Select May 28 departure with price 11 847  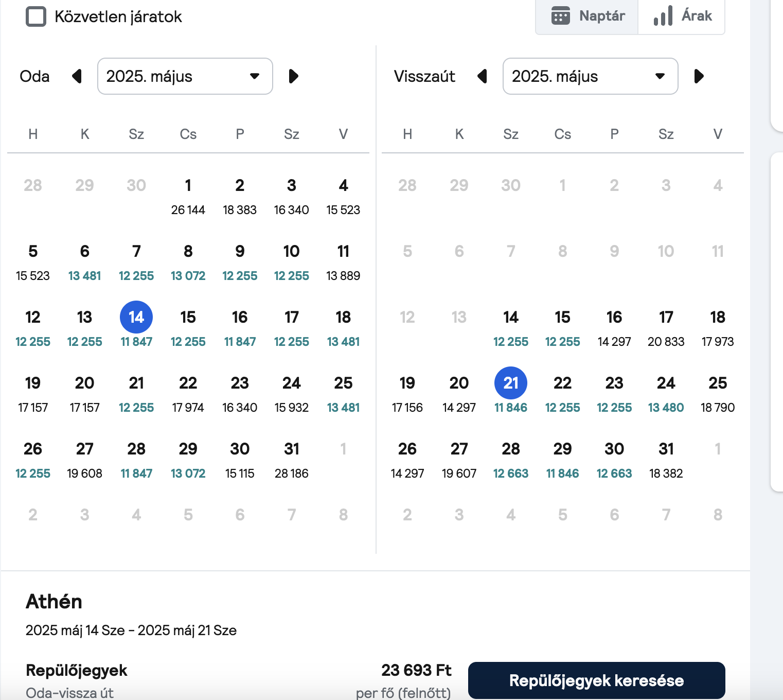click(136, 460)
